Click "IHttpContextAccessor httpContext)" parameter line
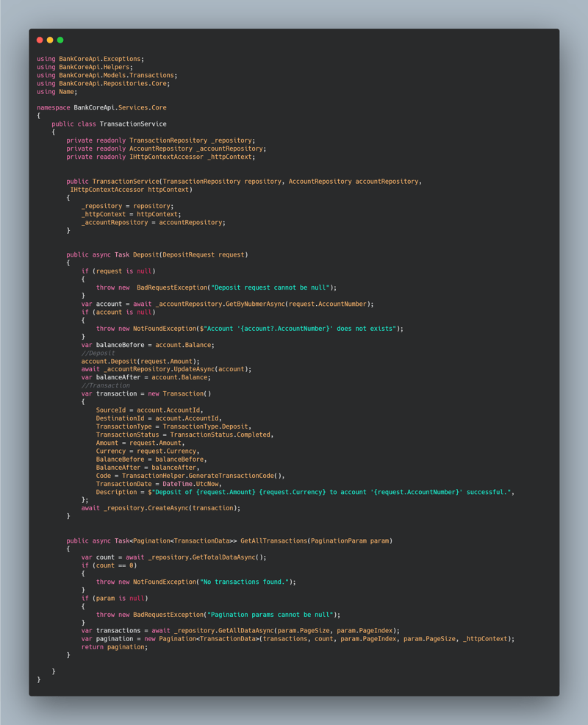 [132, 190]
